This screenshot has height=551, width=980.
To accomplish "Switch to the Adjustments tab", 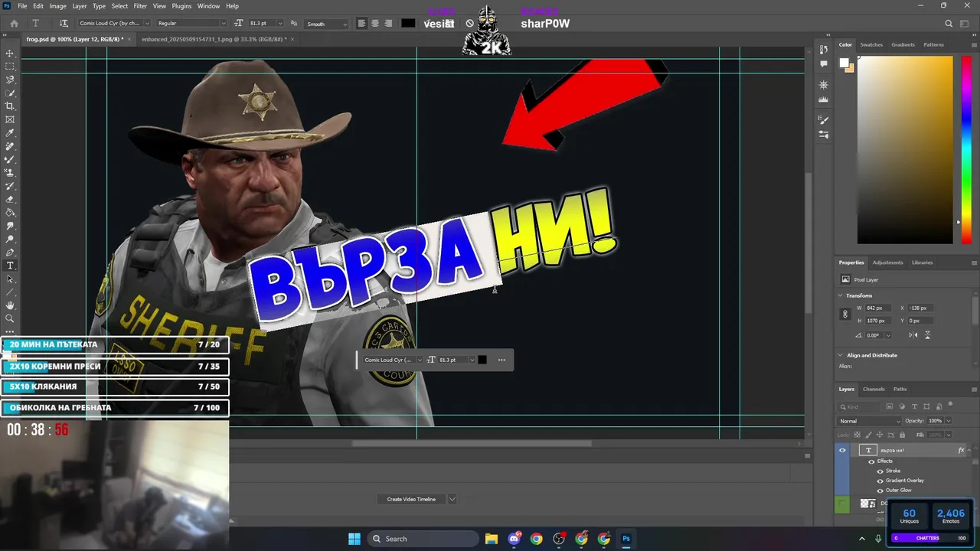I will tap(887, 262).
